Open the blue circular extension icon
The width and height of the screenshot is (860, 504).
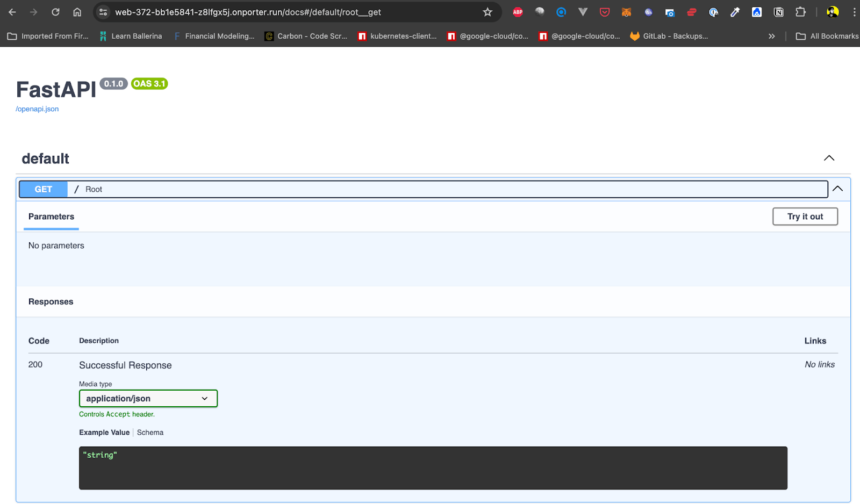coord(561,12)
